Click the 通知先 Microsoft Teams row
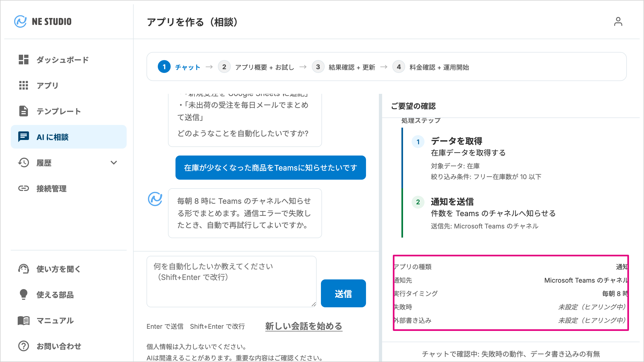Image resolution: width=644 pixels, height=362 pixels. tap(511, 280)
